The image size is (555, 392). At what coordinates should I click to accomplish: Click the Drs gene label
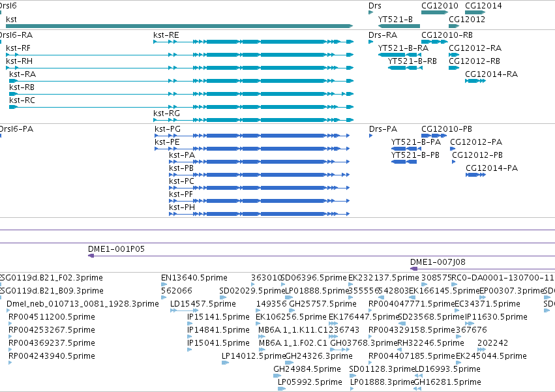(375, 6)
